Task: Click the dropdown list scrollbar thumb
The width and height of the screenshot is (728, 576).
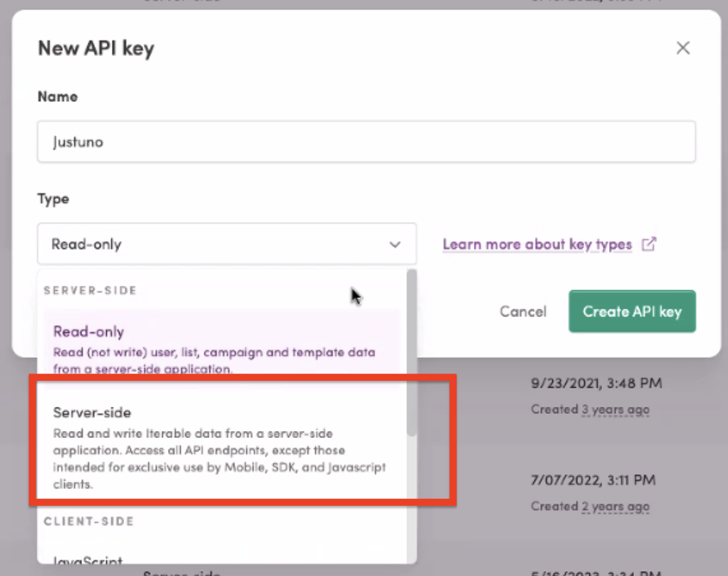Action: click(411, 354)
